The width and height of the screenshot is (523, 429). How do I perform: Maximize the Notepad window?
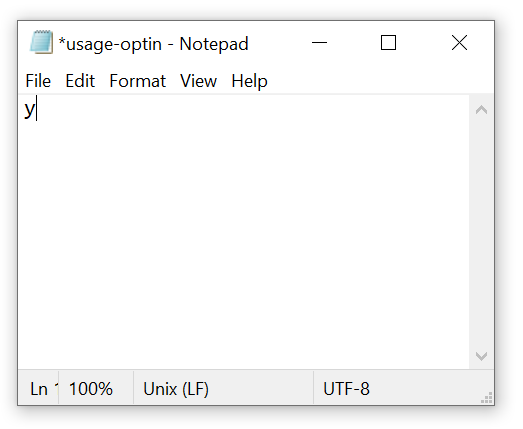389,43
